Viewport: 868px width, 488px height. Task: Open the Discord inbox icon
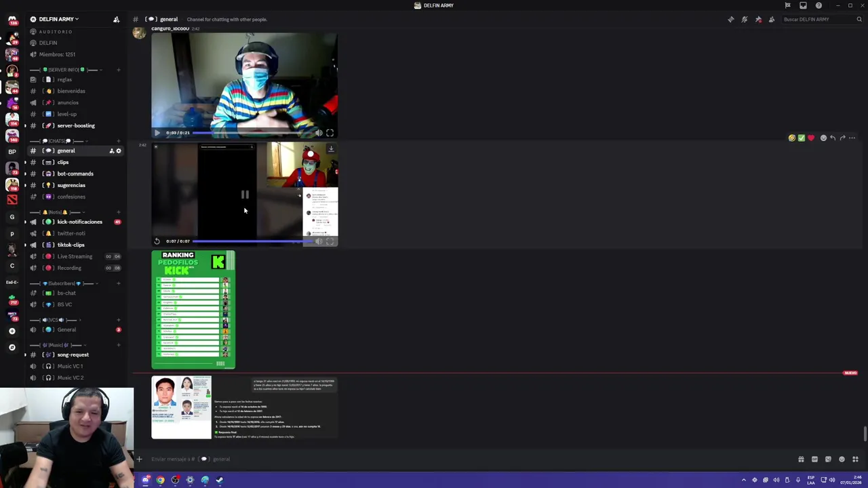coord(803,5)
